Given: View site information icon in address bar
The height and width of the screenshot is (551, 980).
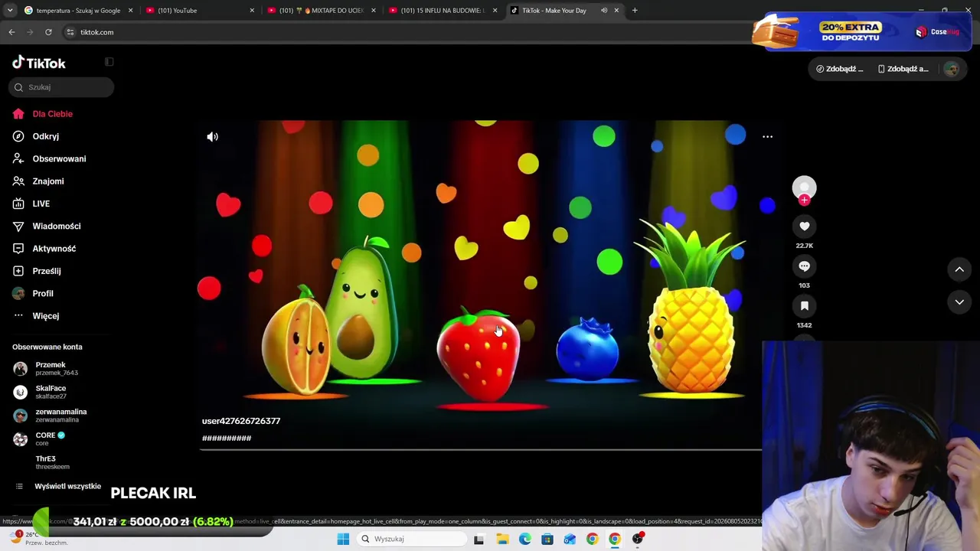Looking at the screenshot, I should point(70,32).
